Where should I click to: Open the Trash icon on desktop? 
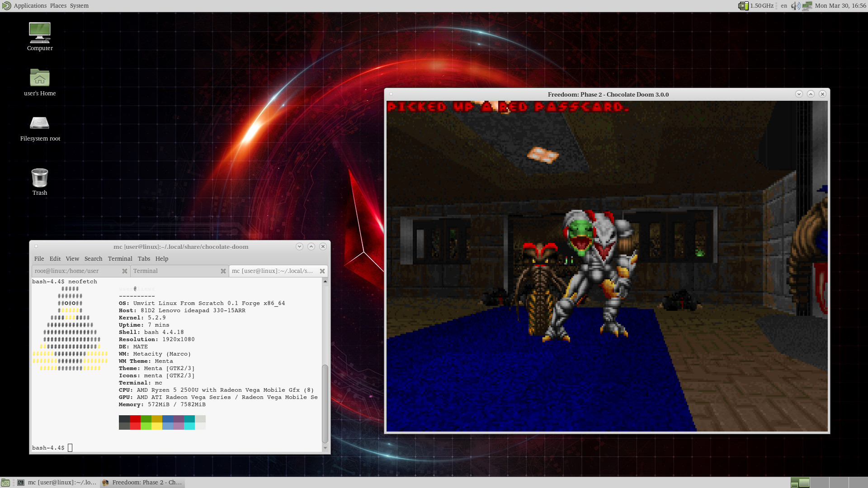coord(40,178)
